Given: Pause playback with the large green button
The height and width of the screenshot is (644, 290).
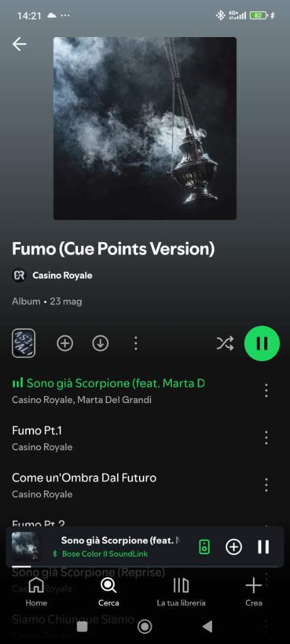Looking at the screenshot, I should coord(262,343).
